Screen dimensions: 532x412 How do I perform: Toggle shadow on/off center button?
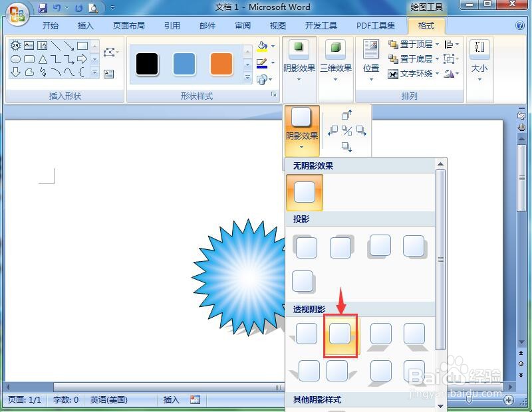346,130
